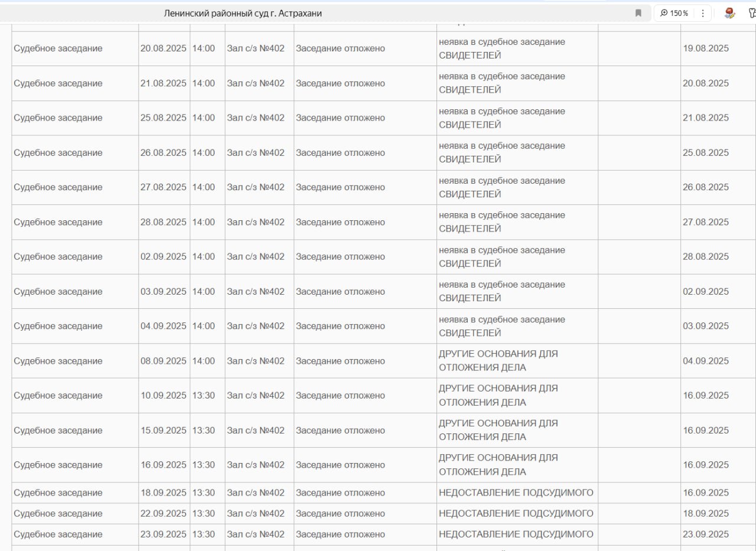Click НЕДОСТАВЛЕНИЕ ПОДСУДИМОГО reason in 22.09.2025 hearing row
The image size is (756, 551).
516,514
